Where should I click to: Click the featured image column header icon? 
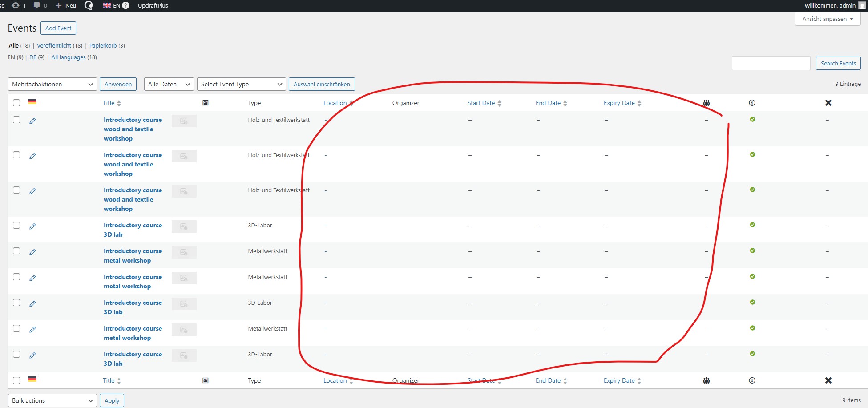[206, 103]
